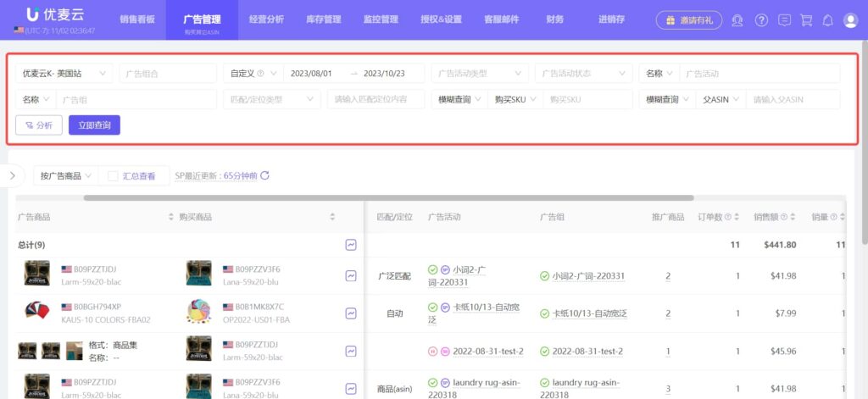868x399 pixels.
Task: Click the 邀请有礼 button
Action: [x=688, y=20]
